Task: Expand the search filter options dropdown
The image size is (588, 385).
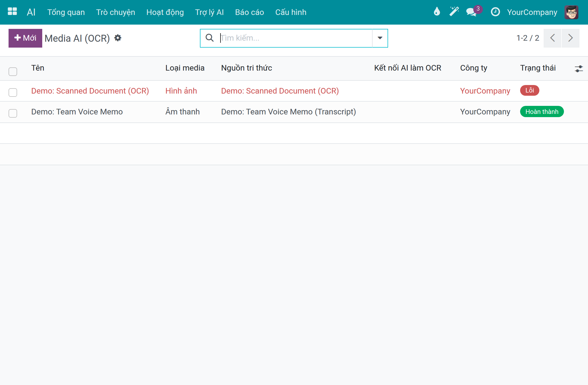Action: pos(380,38)
